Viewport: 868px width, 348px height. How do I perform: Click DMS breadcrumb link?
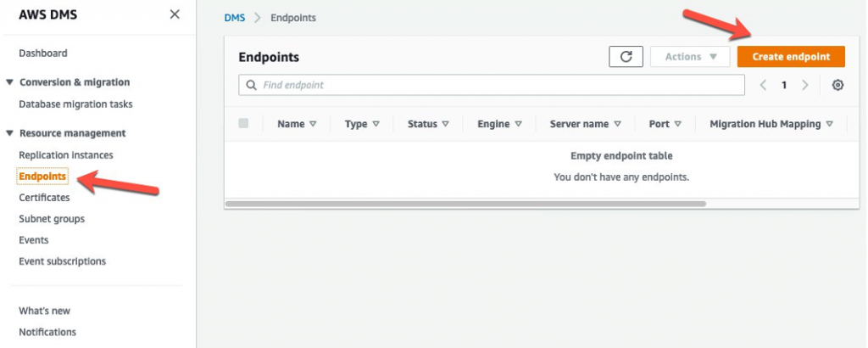tap(235, 18)
